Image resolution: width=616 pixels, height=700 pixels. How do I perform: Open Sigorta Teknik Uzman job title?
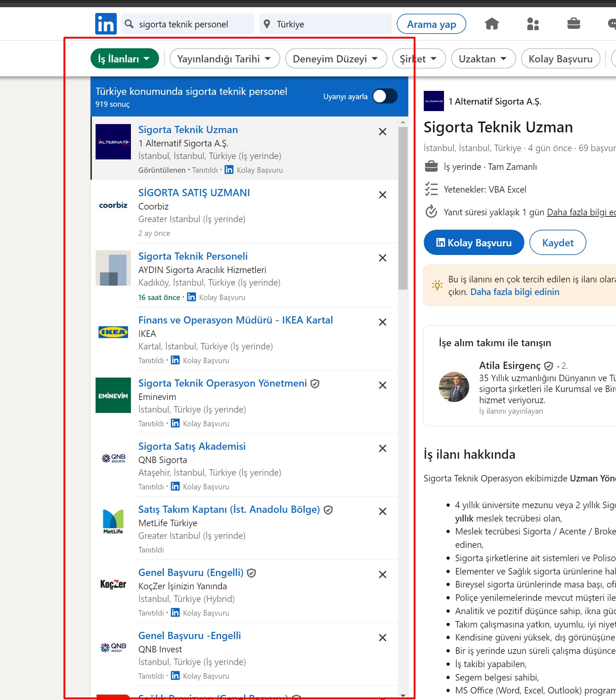pos(188,129)
